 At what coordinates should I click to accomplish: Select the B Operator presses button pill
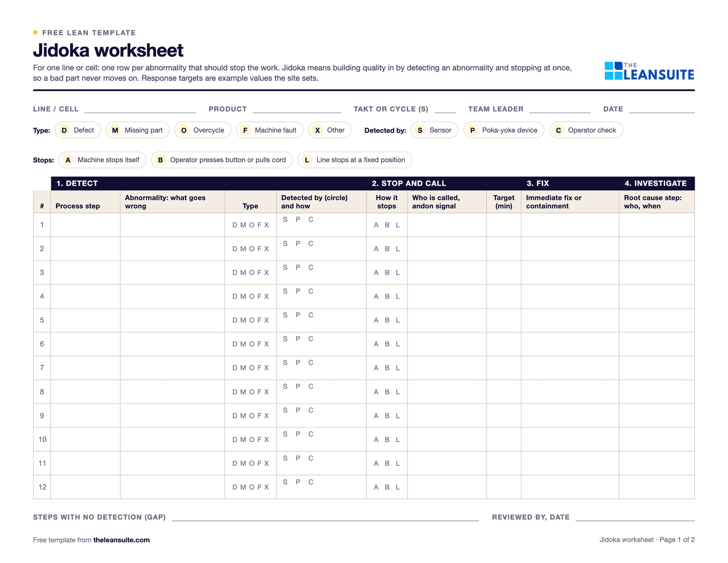click(x=222, y=160)
